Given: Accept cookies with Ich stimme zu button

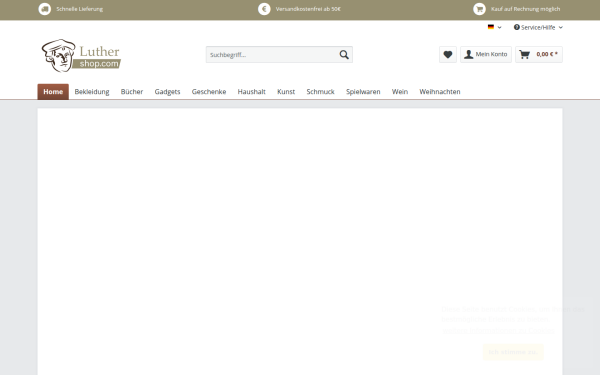Looking at the screenshot, I should click(513, 352).
